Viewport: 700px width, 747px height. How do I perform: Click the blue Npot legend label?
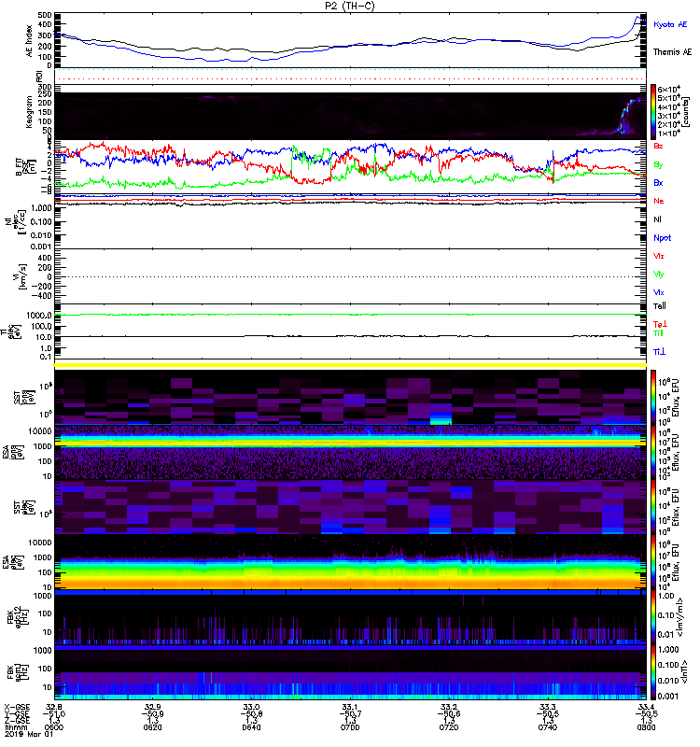pos(663,238)
